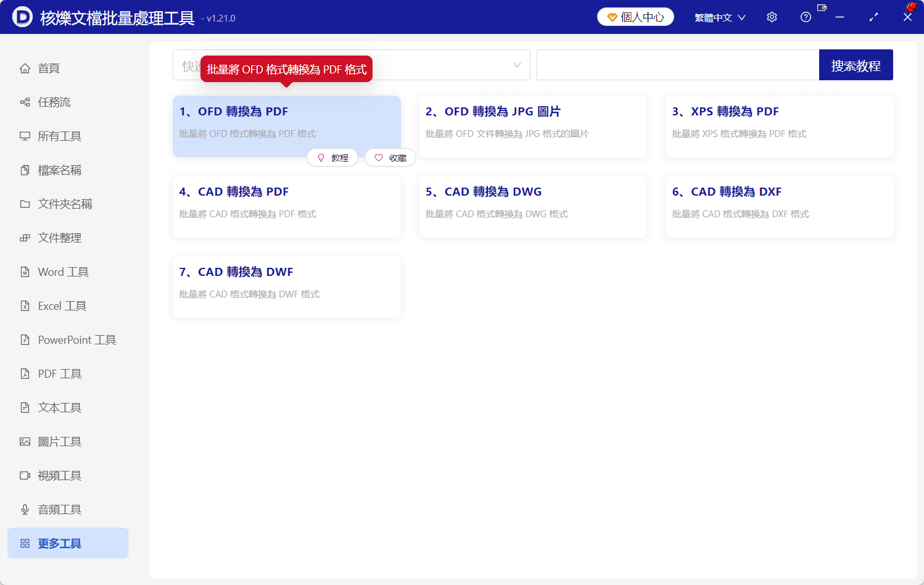Select 首頁 in the sidebar menu
This screenshot has height=585, width=924.
[46, 68]
